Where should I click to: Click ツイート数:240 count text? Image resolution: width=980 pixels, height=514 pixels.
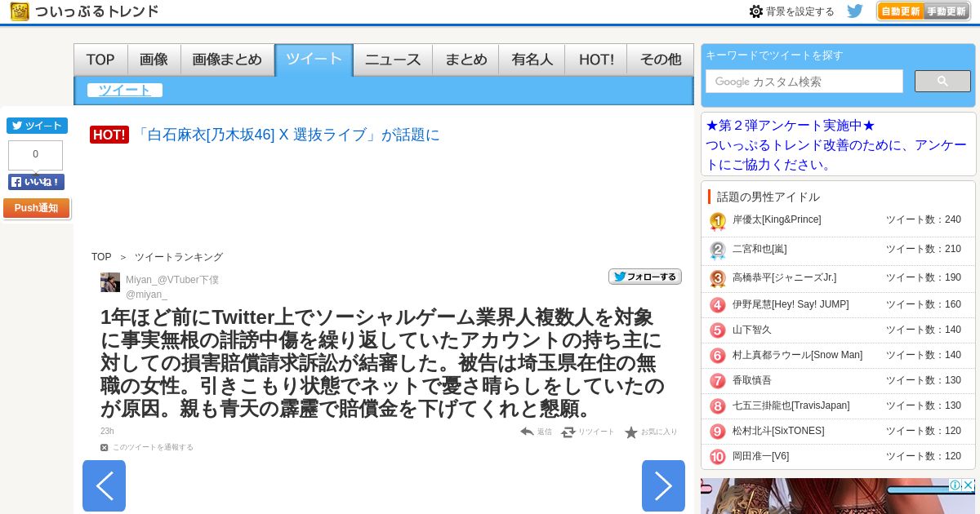pos(924,219)
